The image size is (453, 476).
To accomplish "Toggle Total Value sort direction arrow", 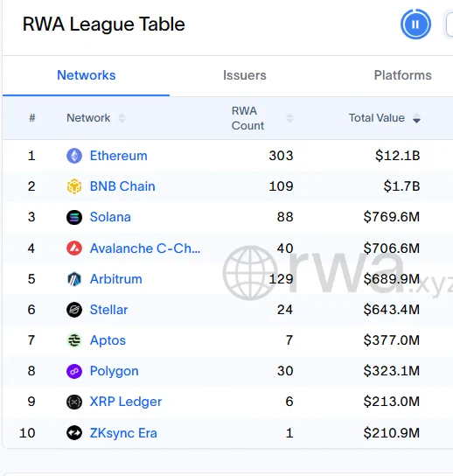I will 416,118.
